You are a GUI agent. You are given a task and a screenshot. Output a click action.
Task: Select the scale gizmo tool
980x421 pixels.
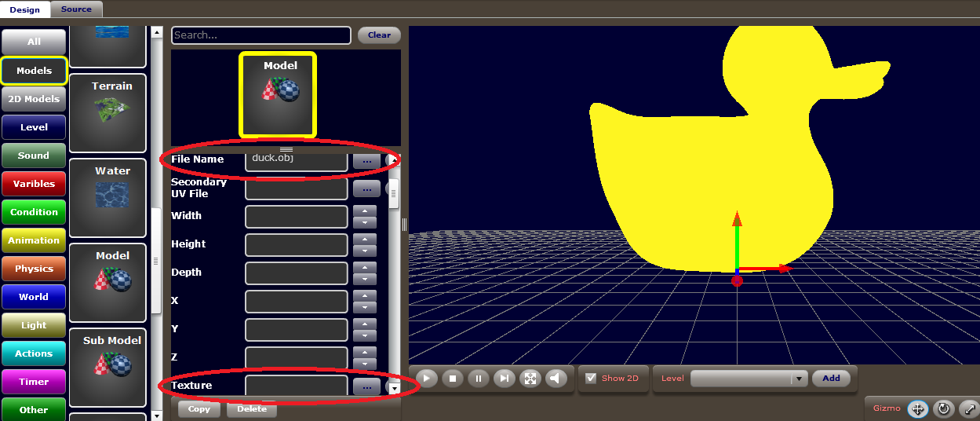pos(970,408)
